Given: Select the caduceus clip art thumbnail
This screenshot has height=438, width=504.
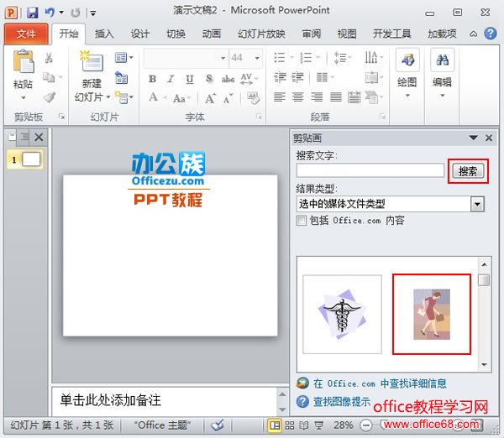Looking at the screenshot, I should pyautogui.click(x=342, y=314).
